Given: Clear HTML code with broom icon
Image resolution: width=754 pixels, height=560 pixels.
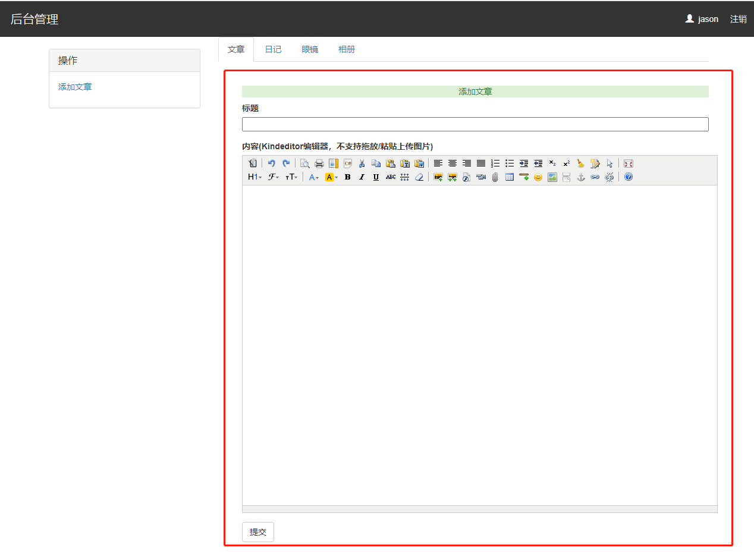Looking at the screenshot, I should (x=581, y=163).
